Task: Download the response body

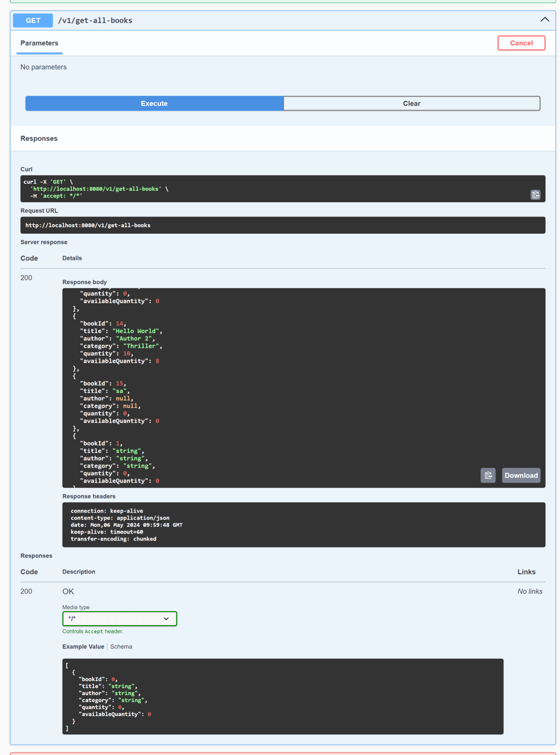Action: pyautogui.click(x=521, y=475)
